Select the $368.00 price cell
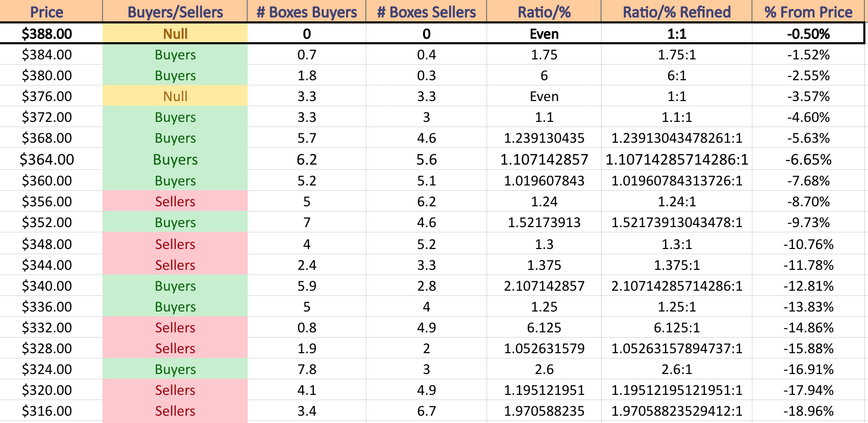The image size is (868, 423). (51, 138)
